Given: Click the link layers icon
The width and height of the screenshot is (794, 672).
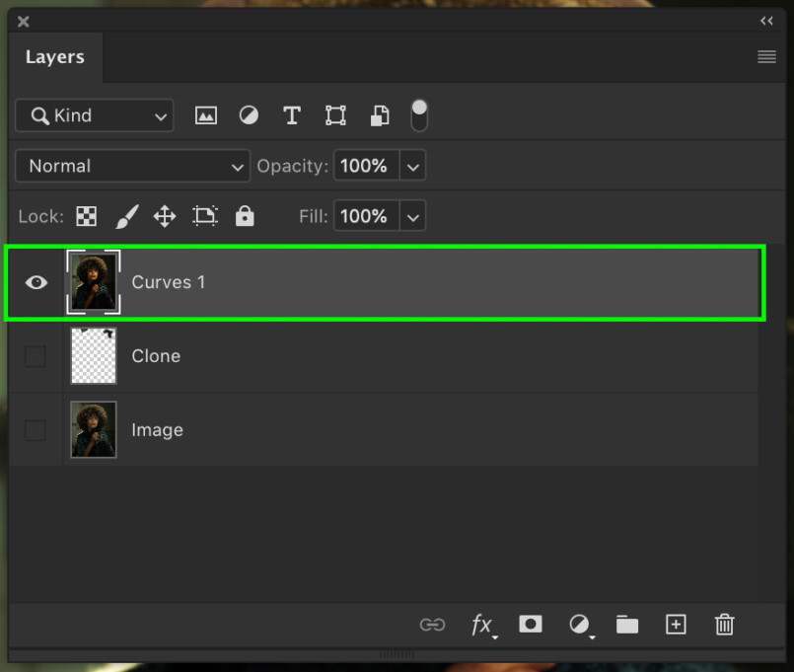Looking at the screenshot, I should pyautogui.click(x=432, y=625).
